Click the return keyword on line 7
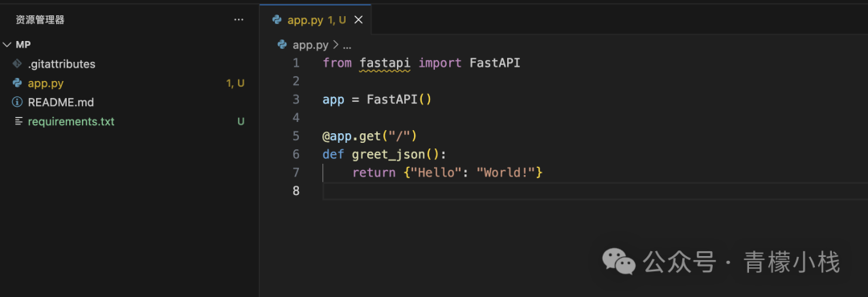868x297 pixels. coord(374,173)
